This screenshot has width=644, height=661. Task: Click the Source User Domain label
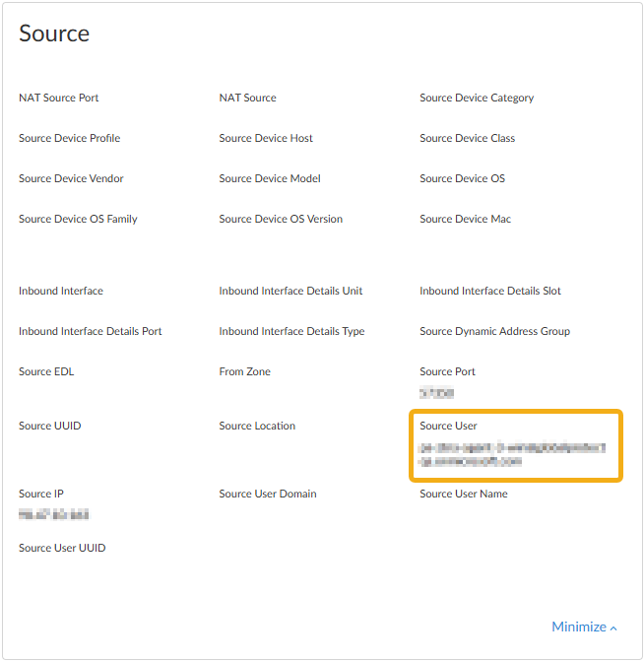pos(268,494)
